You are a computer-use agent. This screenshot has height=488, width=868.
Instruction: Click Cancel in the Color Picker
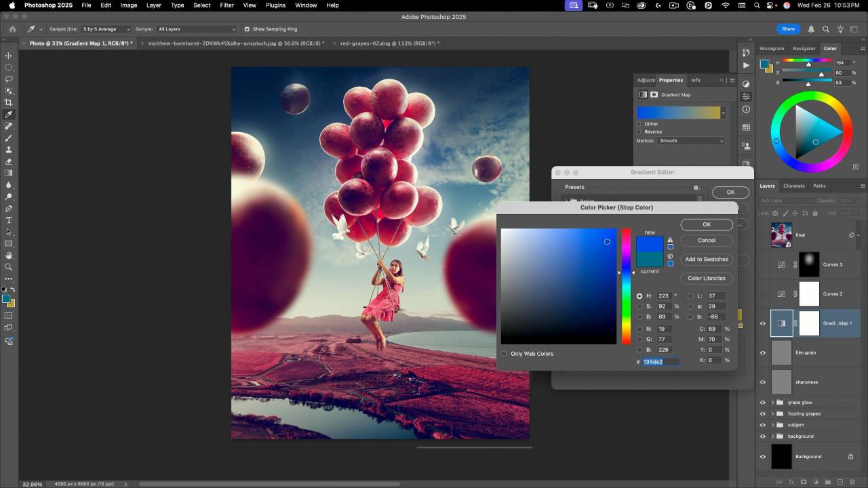pos(706,240)
